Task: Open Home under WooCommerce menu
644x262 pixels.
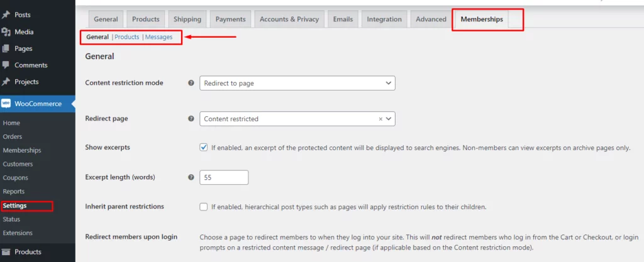Action: [11, 123]
